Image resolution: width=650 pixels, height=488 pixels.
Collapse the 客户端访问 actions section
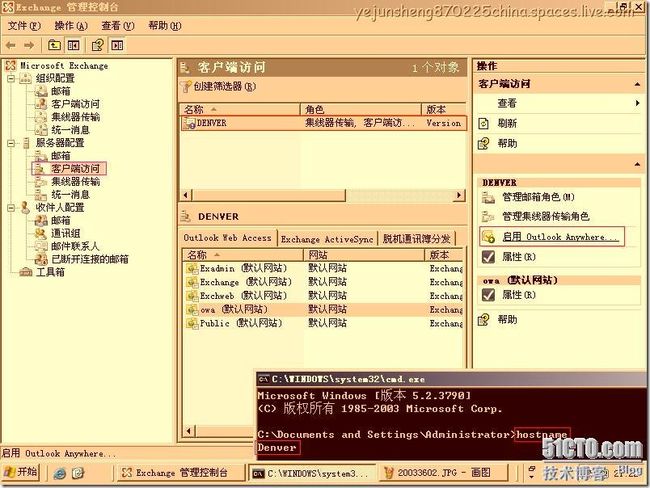tap(637, 84)
